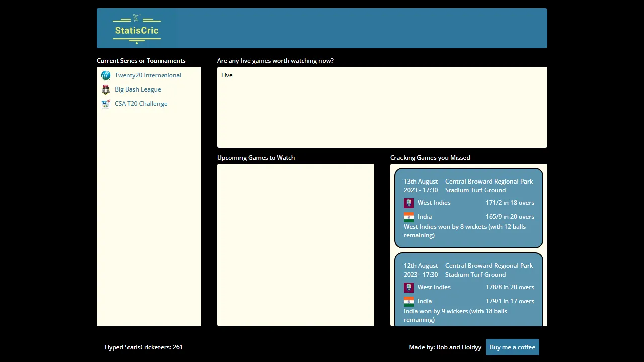Click the Hyped StatisCricketers counter
Screen dimensions: 644x362
pos(143,347)
